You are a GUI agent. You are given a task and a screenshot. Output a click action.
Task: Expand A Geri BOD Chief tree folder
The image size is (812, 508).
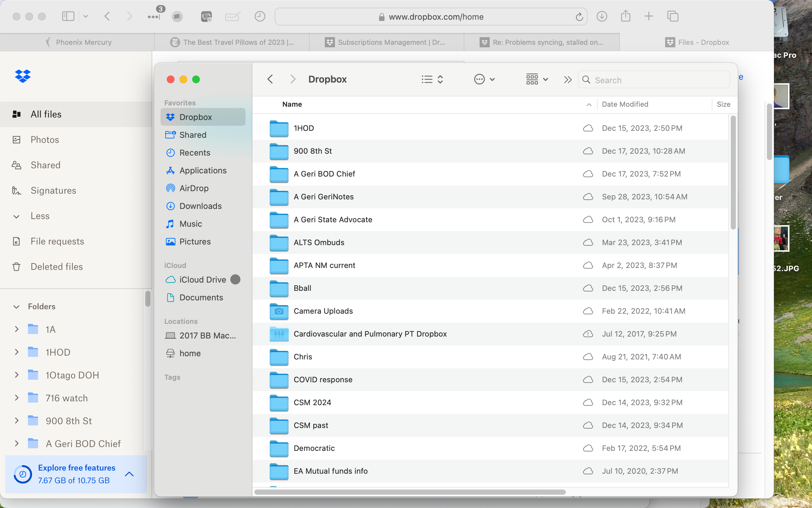16,444
